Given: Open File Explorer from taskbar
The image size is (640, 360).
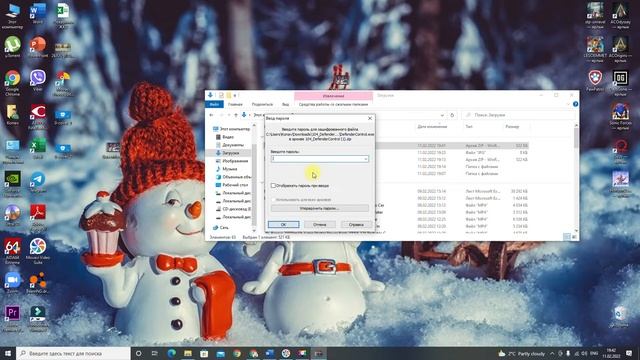Looking at the screenshot, I should (188, 353).
